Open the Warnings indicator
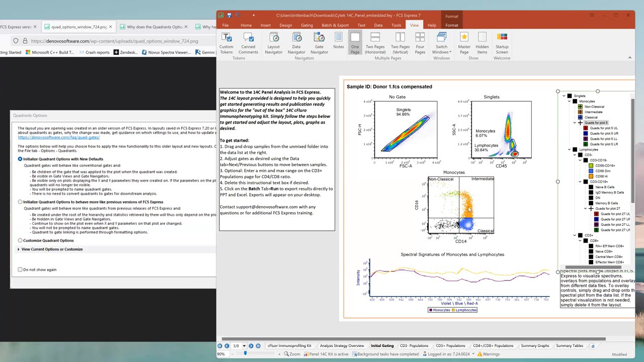 coord(488,354)
